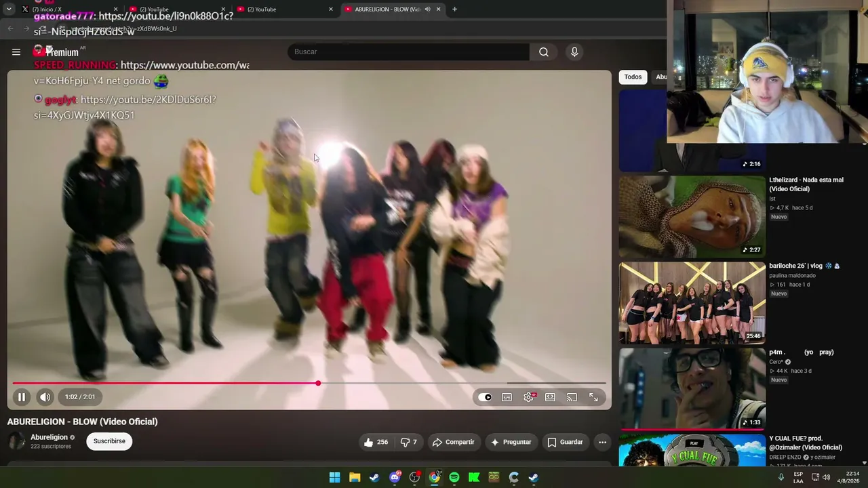Screen dimensions: 868x488
Task: Mute the ABURELIGION tab audio icon
Action: click(427, 9)
